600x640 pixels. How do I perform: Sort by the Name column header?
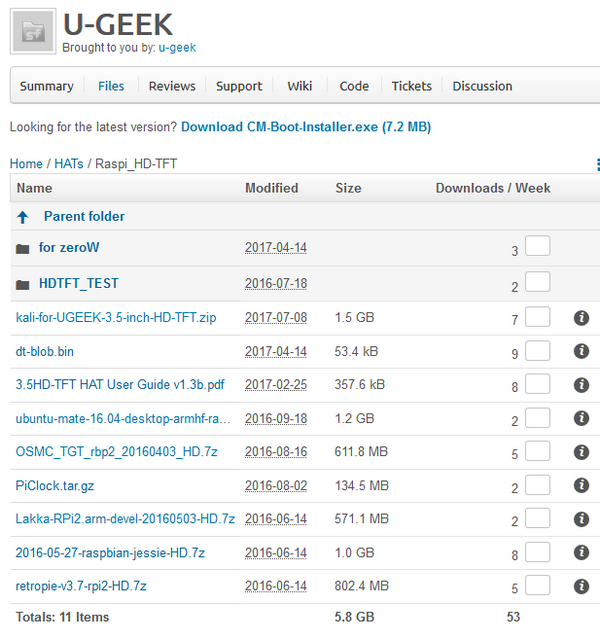coord(34,188)
